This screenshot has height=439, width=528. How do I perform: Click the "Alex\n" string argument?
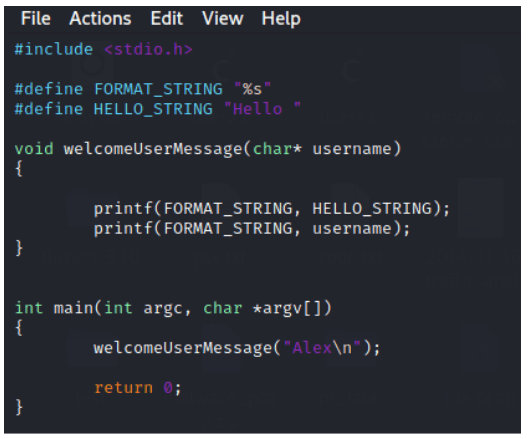click(x=322, y=348)
